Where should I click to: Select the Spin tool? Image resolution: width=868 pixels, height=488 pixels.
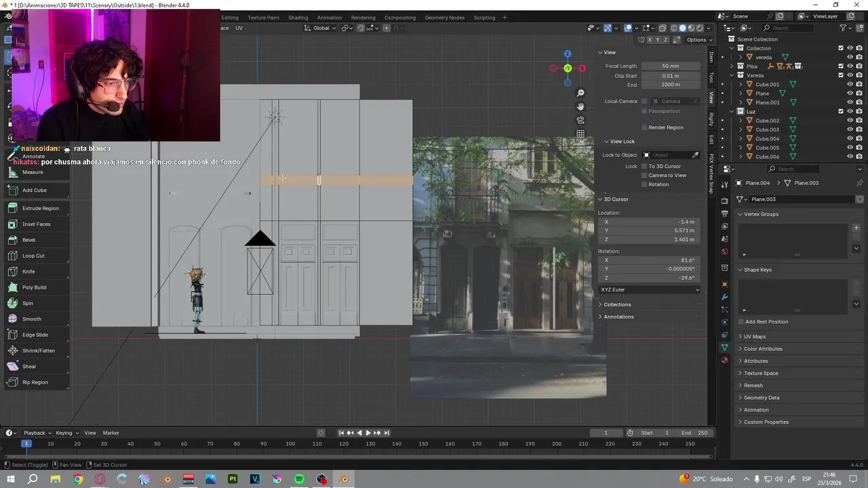pos(28,303)
